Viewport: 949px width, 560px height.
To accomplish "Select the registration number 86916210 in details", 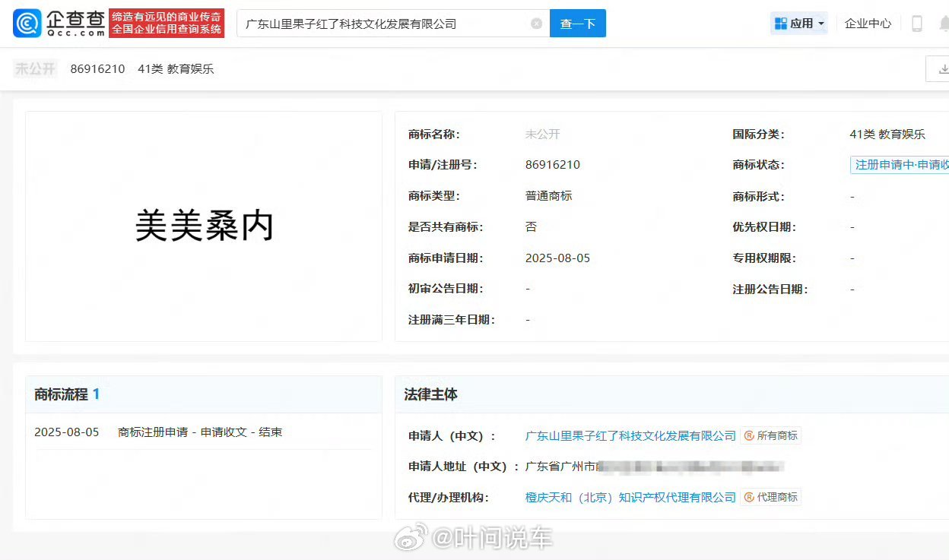I will pyautogui.click(x=552, y=165).
